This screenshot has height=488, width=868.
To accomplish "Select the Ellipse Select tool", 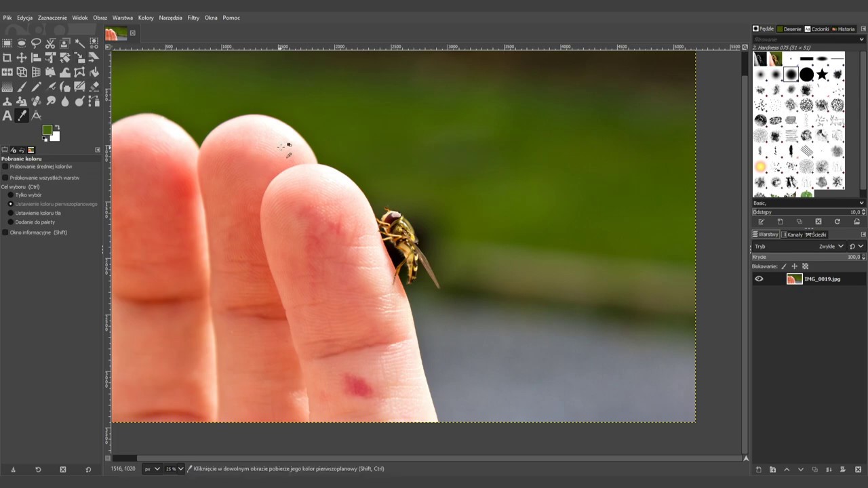I will 22,43.
